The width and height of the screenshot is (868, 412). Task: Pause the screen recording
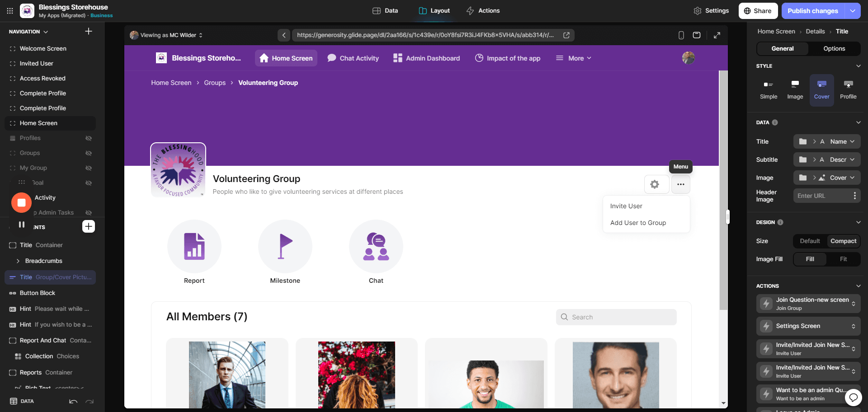21,225
